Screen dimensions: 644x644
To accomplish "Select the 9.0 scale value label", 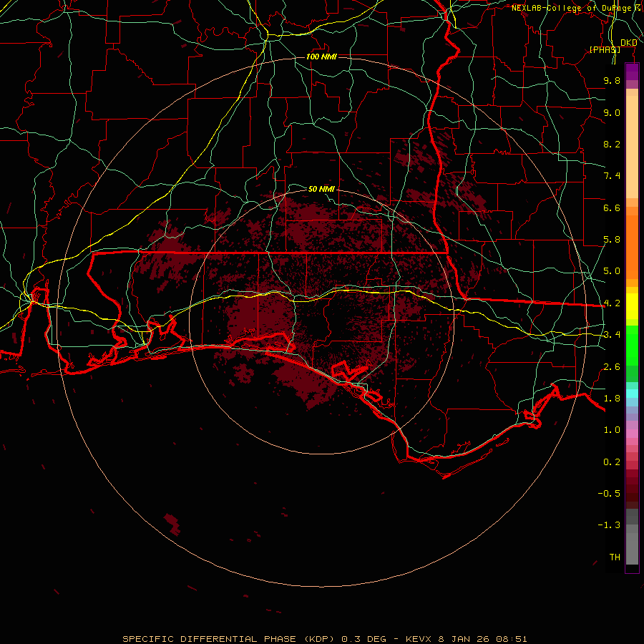I will pos(612,112).
